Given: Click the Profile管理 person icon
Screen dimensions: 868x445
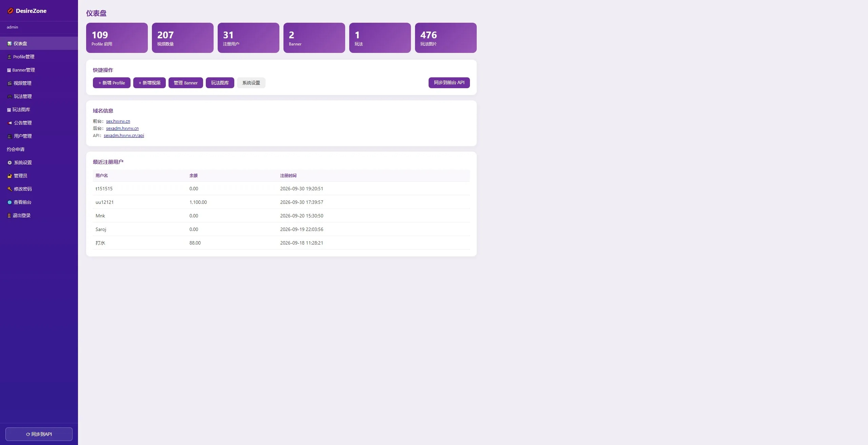Looking at the screenshot, I should pyautogui.click(x=9, y=57).
